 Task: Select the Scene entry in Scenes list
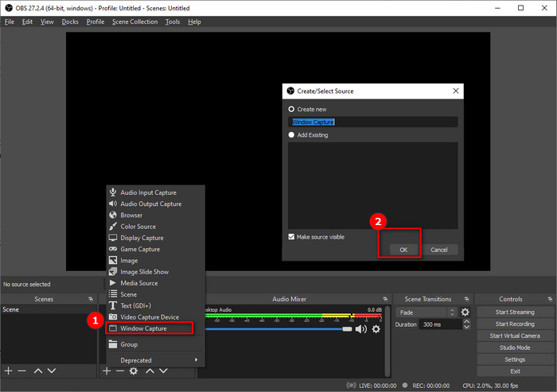point(49,309)
